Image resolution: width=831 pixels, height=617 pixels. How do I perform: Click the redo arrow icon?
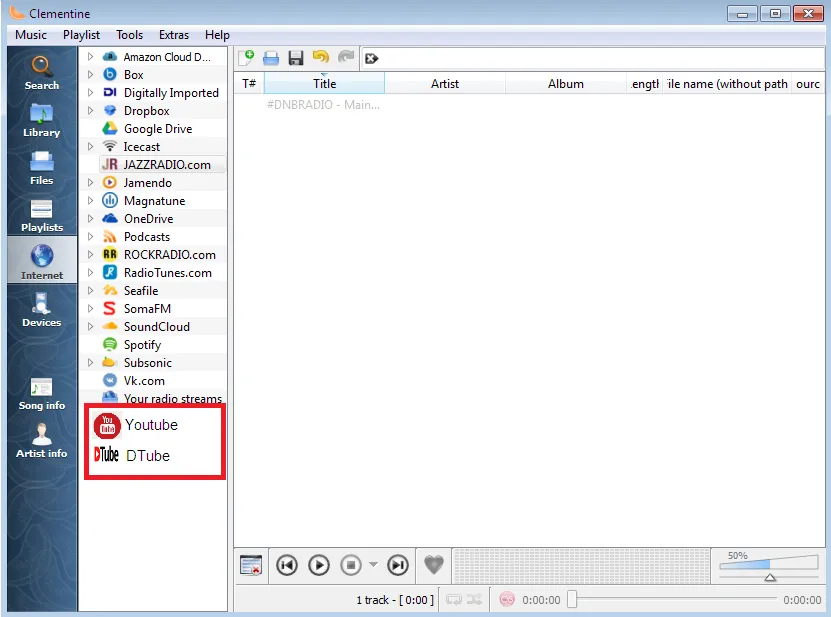tap(346, 57)
